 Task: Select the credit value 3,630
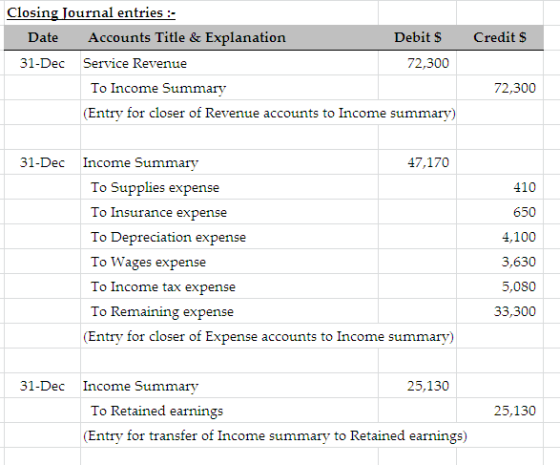point(519,262)
